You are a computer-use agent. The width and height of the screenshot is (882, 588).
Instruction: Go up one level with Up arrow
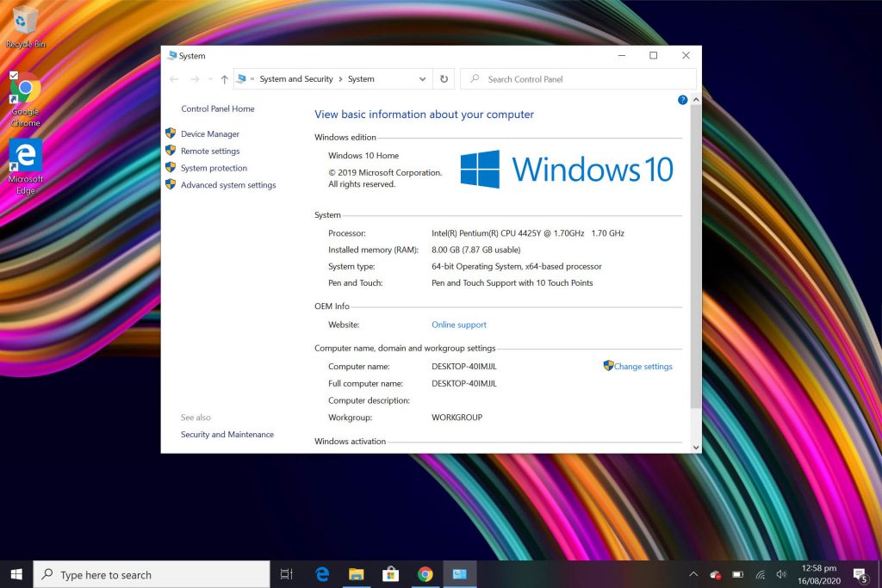tap(225, 79)
